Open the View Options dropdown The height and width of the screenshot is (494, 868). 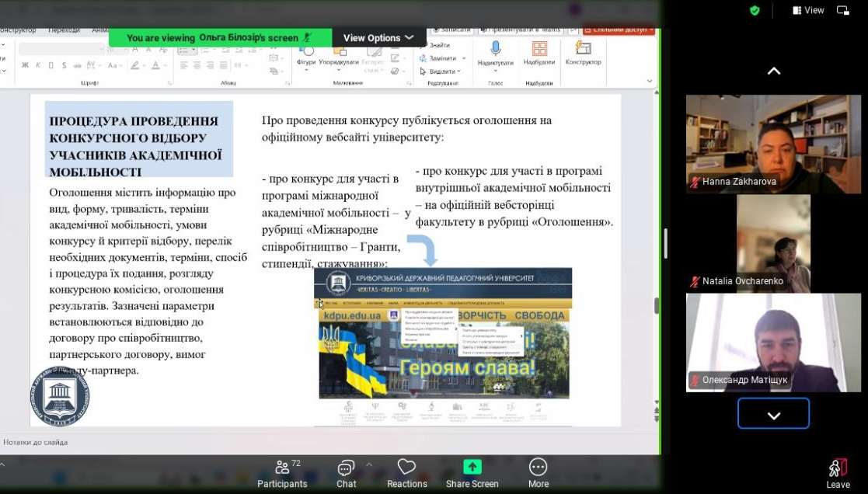[379, 37]
